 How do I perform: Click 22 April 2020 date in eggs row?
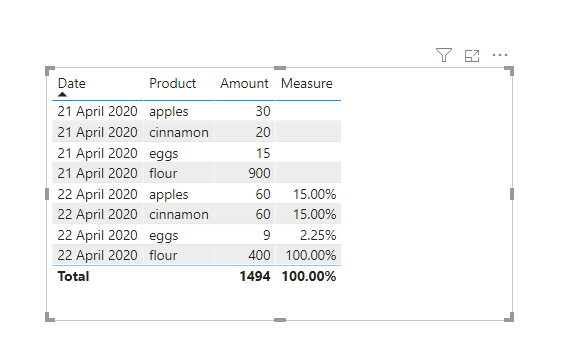pyautogui.click(x=97, y=235)
